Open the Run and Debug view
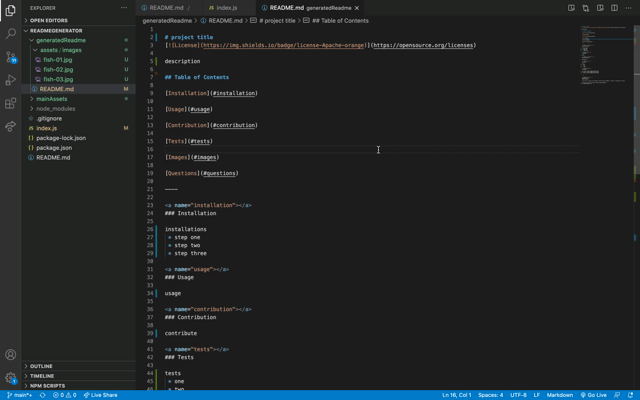 pyautogui.click(x=11, y=80)
